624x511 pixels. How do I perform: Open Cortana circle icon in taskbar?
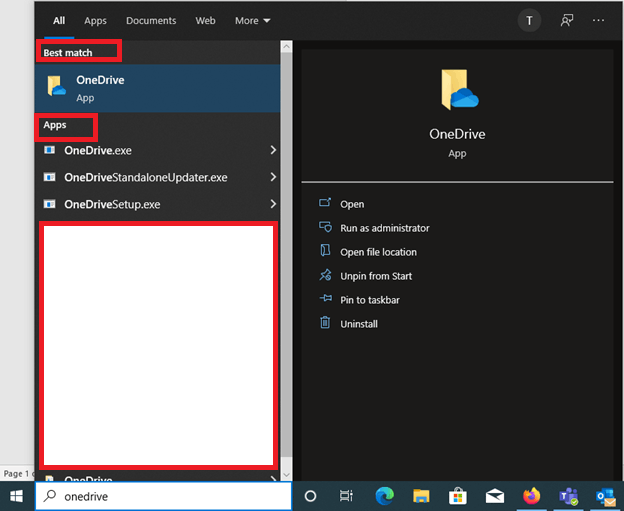310,496
